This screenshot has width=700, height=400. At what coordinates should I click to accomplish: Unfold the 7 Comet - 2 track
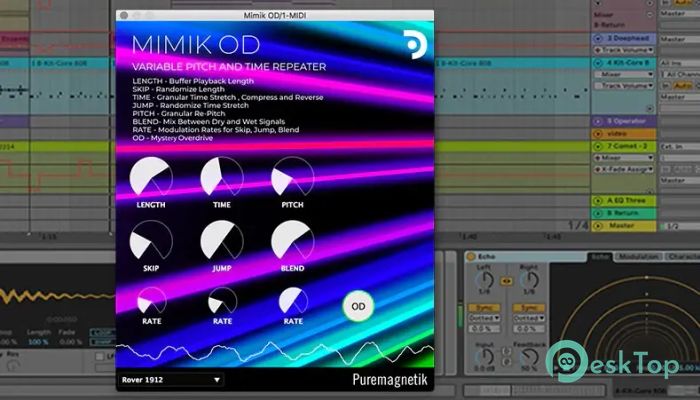[x=598, y=146]
